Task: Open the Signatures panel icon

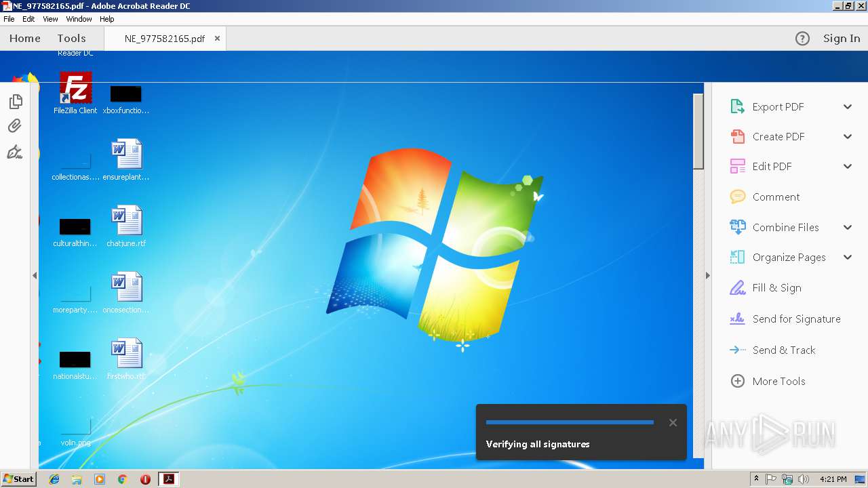Action: click(x=15, y=152)
